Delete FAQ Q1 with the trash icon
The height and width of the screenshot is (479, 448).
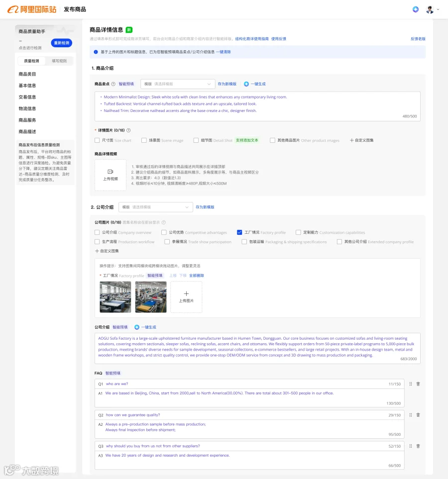418,384
